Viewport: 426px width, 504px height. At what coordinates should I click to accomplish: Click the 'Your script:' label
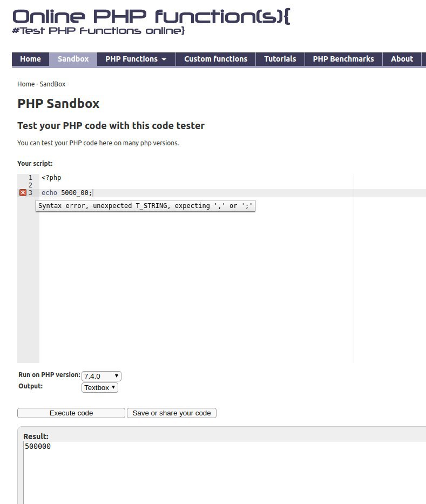(35, 163)
